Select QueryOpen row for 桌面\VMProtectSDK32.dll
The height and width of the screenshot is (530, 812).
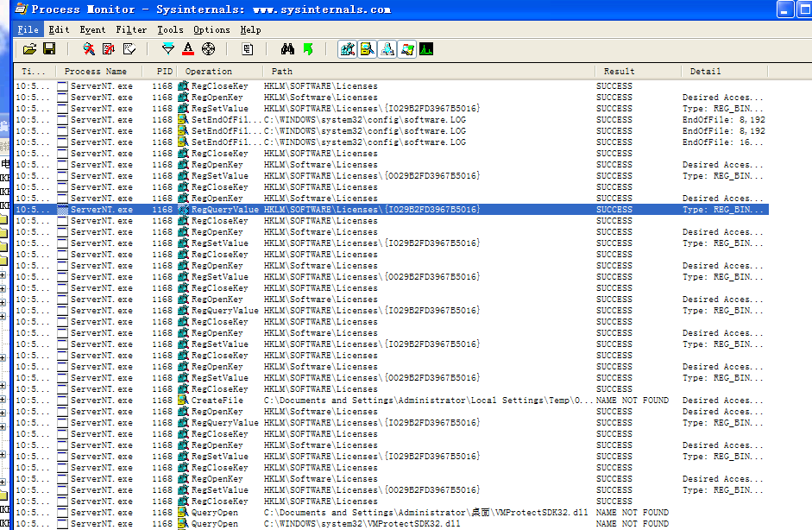point(391,513)
